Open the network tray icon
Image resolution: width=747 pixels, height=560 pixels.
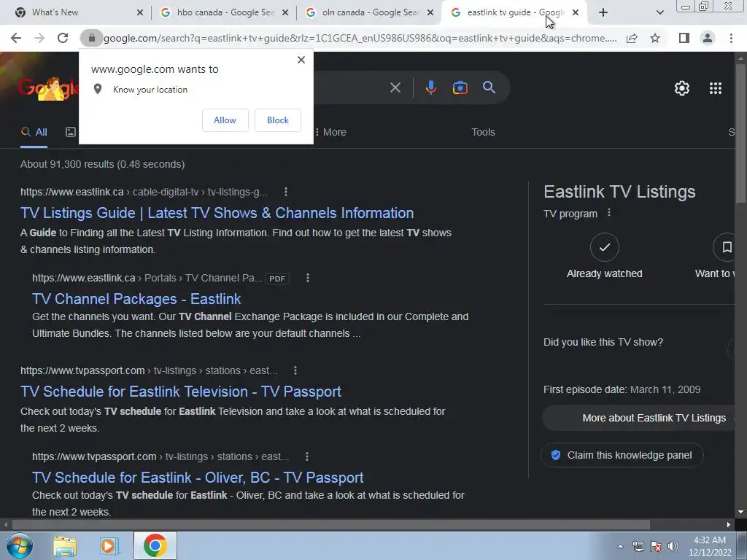[638, 546]
